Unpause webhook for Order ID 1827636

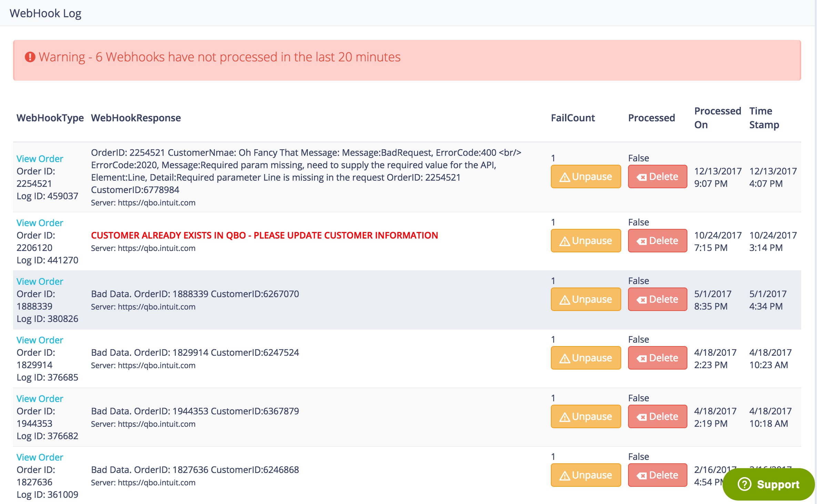pos(585,475)
